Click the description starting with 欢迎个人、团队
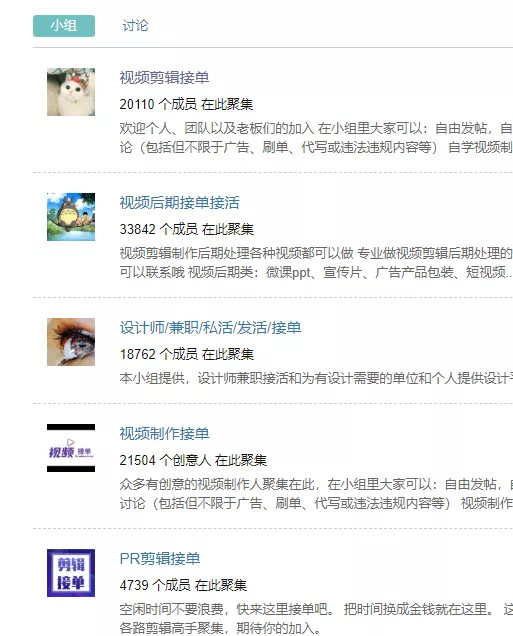This screenshot has height=636, width=513. pyautogui.click(x=316, y=138)
